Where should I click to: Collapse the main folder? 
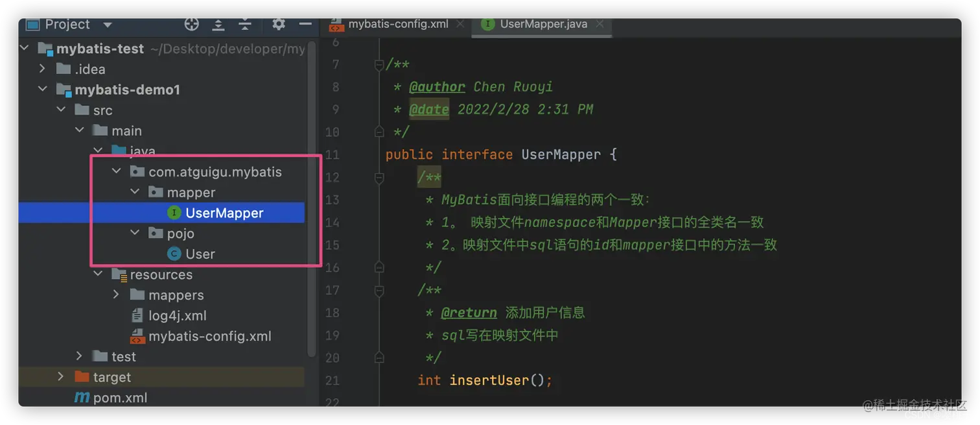pos(80,130)
